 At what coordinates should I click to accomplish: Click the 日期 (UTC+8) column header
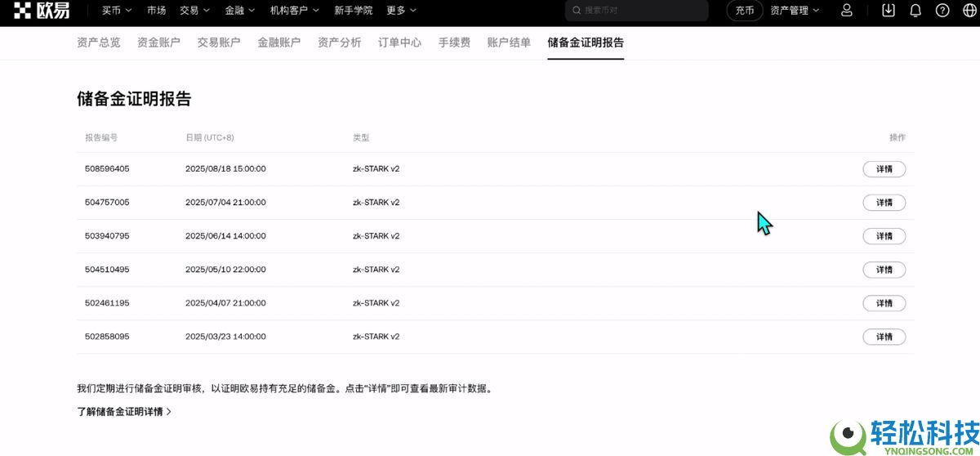coord(210,137)
